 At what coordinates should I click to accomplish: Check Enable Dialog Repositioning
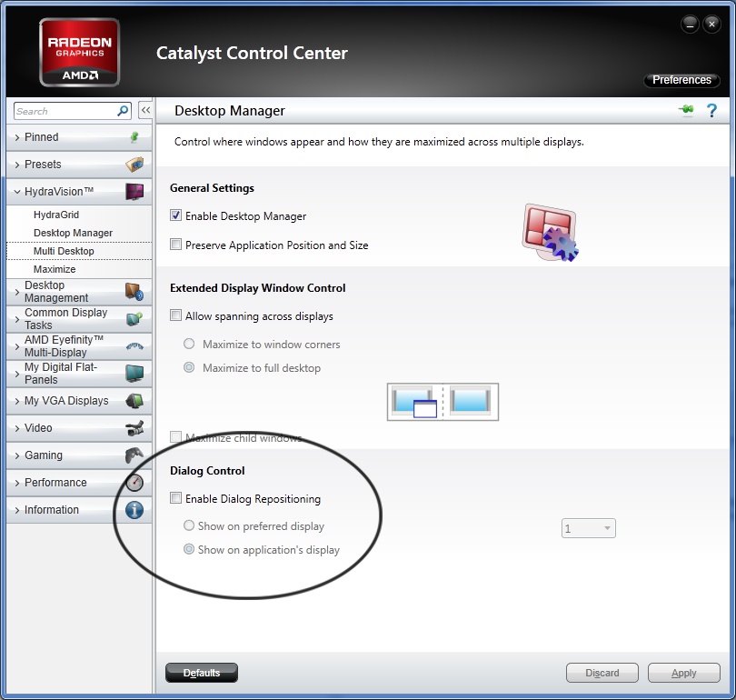click(175, 498)
